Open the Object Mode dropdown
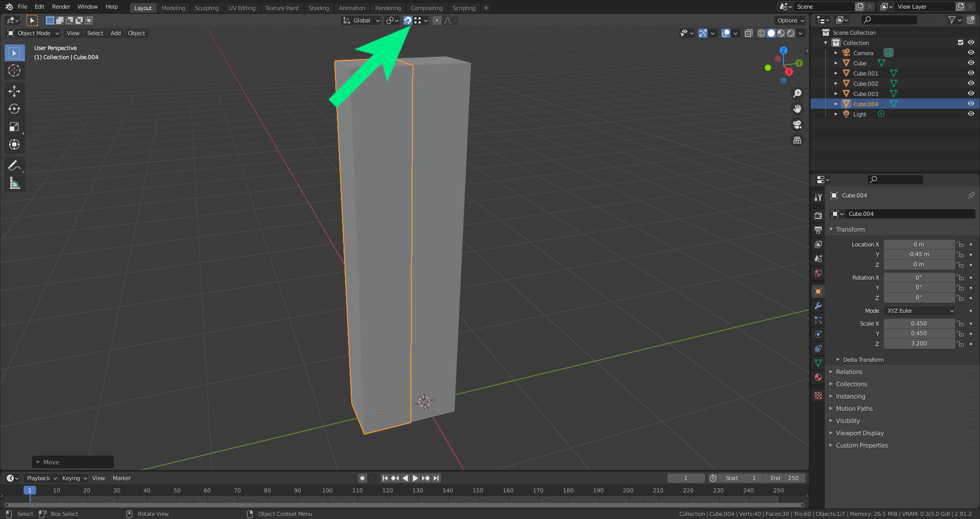 click(x=34, y=33)
